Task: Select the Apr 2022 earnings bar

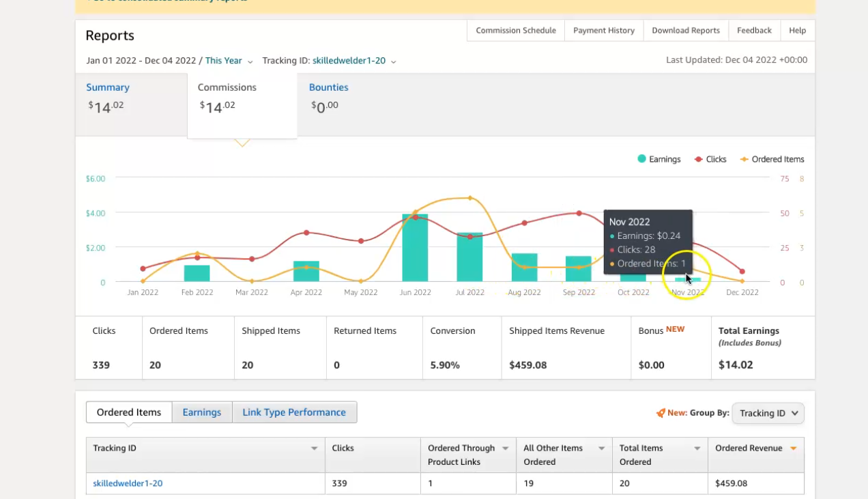Action: click(x=306, y=272)
